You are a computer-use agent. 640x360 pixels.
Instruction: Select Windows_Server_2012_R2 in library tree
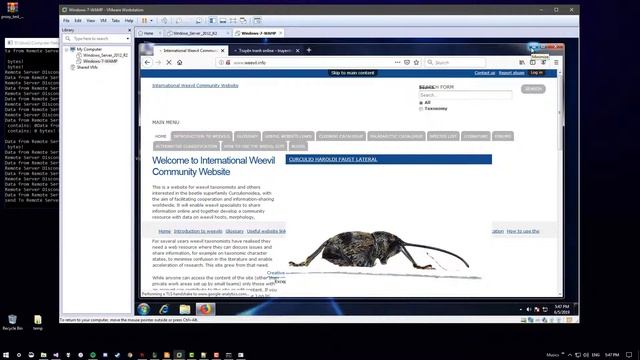coord(105,55)
